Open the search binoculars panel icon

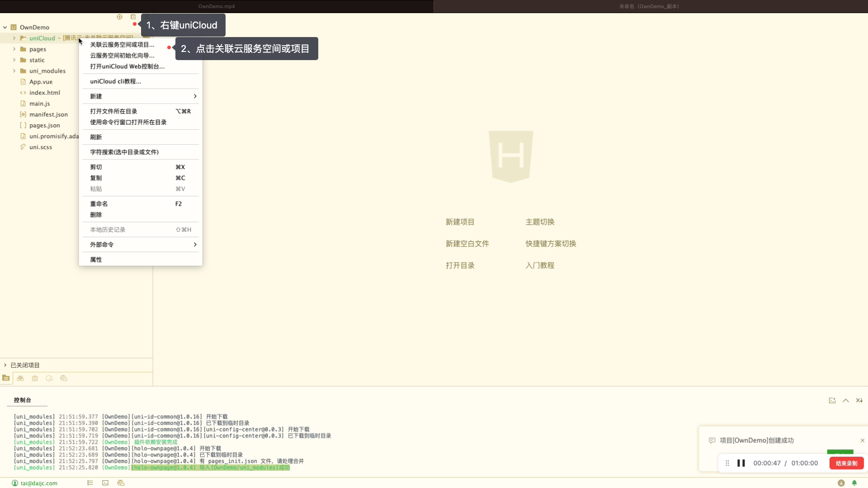(20, 378)
